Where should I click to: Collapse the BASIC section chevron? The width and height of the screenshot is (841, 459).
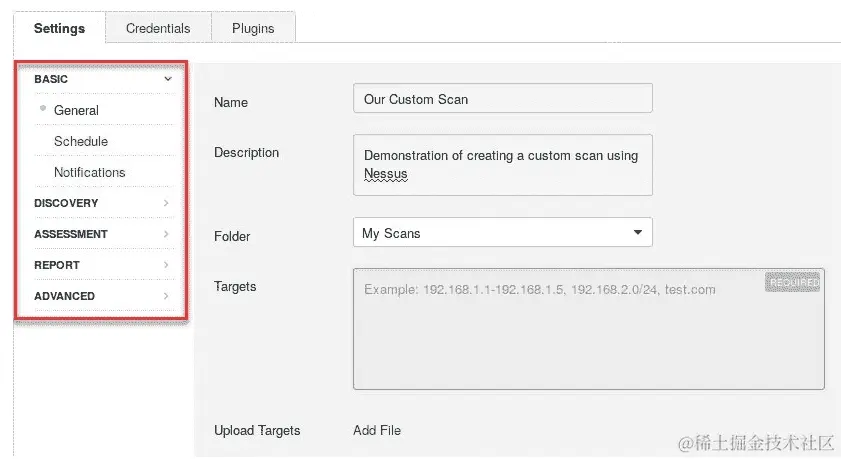click(168, 79)
